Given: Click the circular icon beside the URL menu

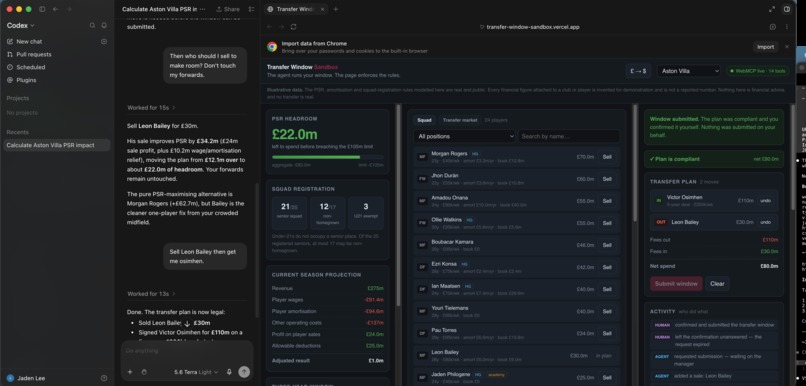Looking at the screenshot, I should click(773, 27).
